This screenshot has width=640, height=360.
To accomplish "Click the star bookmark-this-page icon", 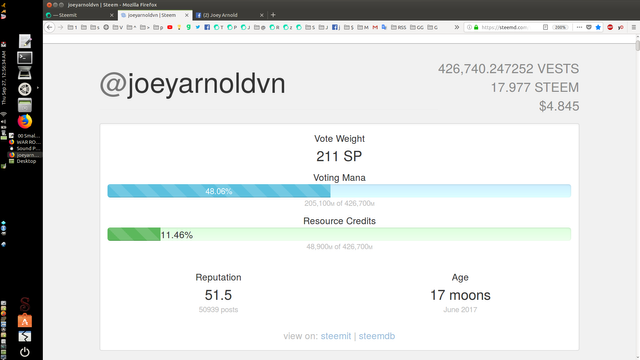I will (x=598, y=27).
